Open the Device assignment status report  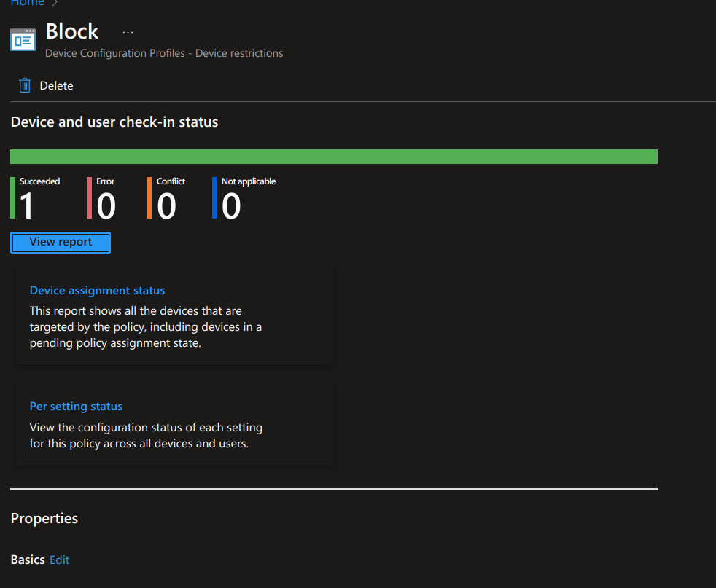tap(97, 291)
